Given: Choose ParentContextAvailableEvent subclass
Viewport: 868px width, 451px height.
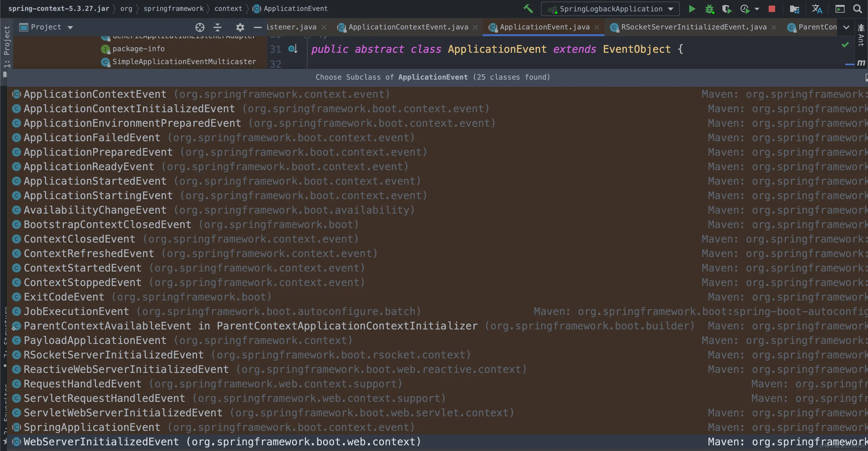Looking at the screenshot, I should pos(437,326).
